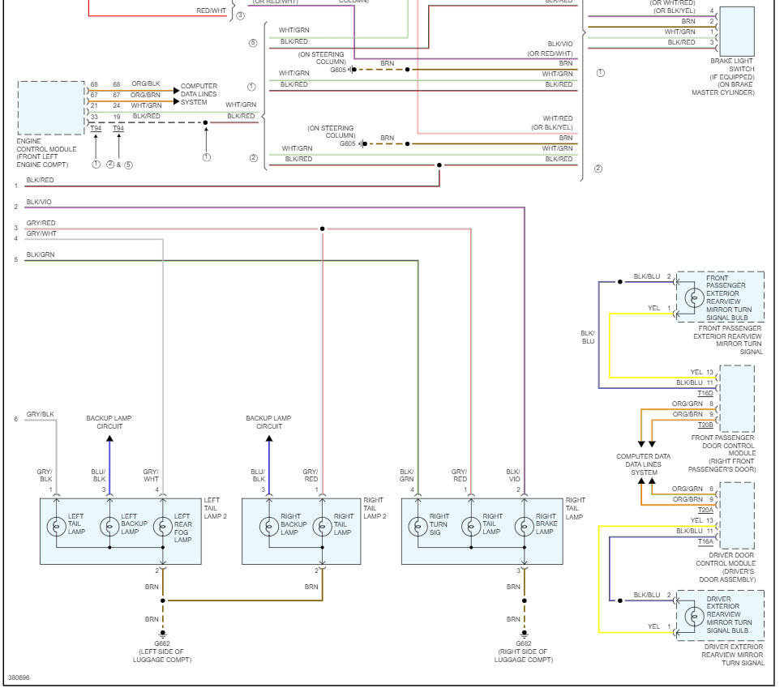Click the 'LEFT TAIL LAMP 2' label
Viewport: 784px width, 688px height.
pyautogui.click(x=215, y=508)
